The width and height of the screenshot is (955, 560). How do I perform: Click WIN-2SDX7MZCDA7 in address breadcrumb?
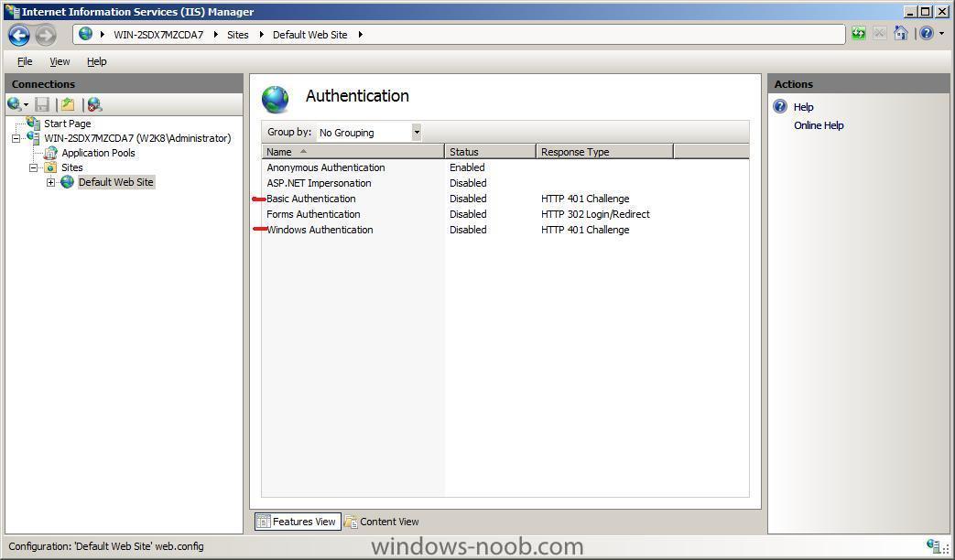(x=158, y=35)
